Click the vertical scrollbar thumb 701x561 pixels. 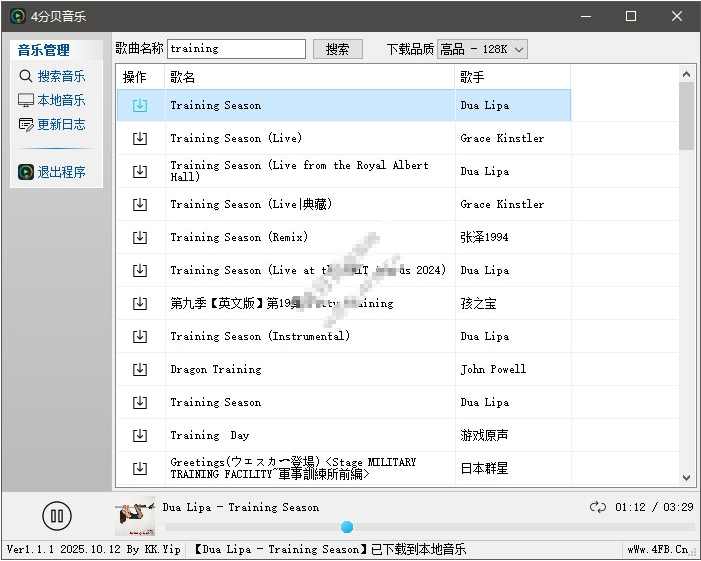[x=687, y=116]
